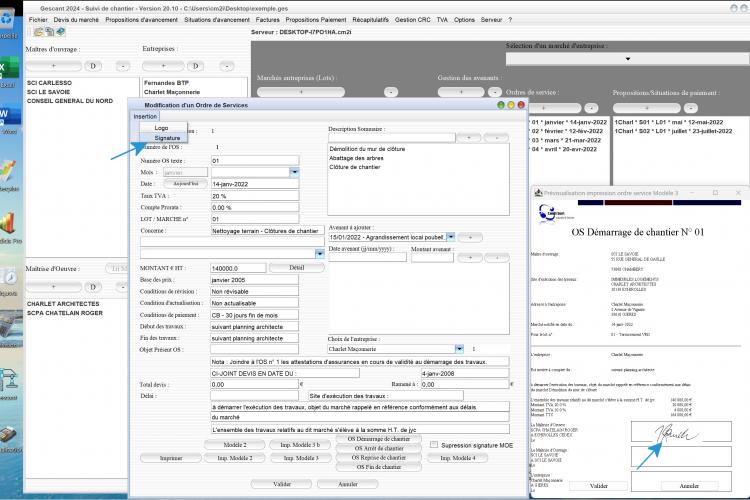750x500 pixels.
Task: Click the Détail button beside Montant HT
Action: pos(297,267)
